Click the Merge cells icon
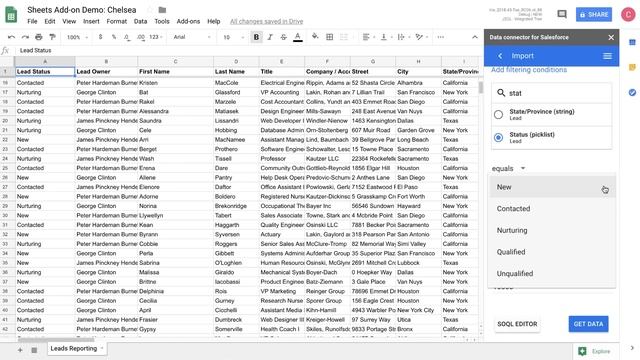 (x=344, y=37)
